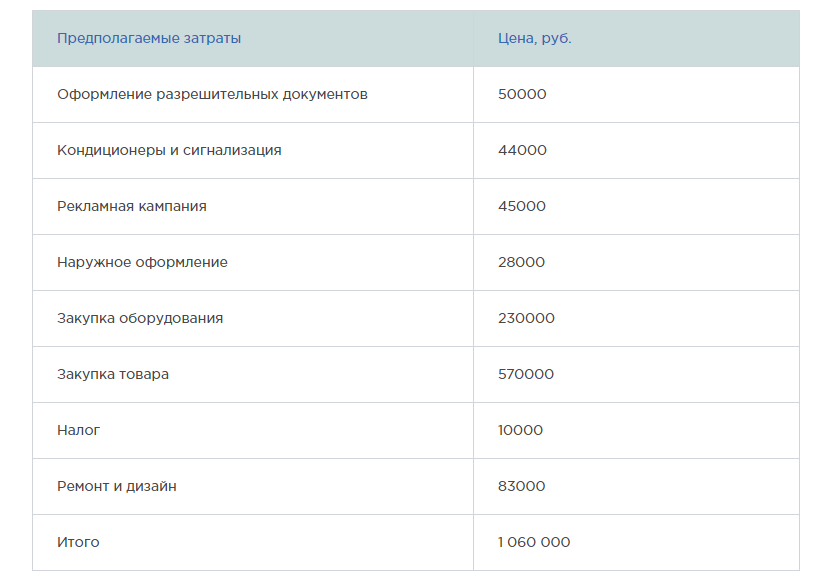Select the 'Налог' row label
826x586 pixels.
(x=78, y=430)
